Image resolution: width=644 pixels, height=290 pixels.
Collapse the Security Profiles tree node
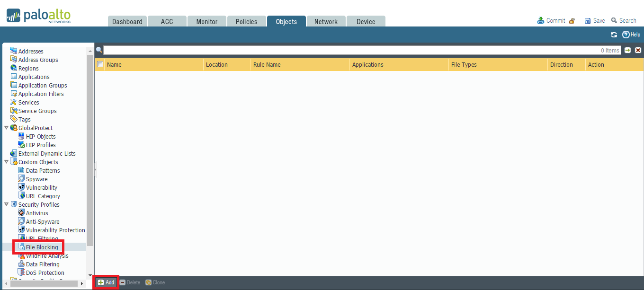[x=6, y=204]
